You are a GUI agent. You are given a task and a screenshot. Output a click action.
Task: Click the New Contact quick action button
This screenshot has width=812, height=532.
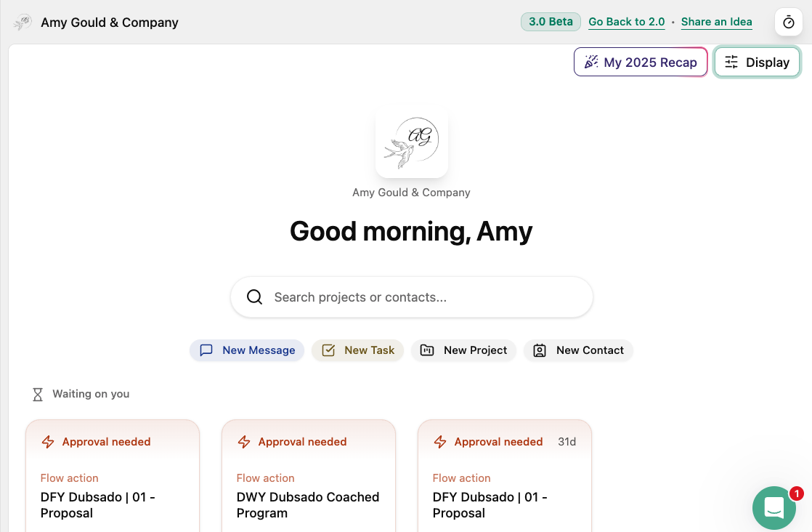click(x=578, y=350)
